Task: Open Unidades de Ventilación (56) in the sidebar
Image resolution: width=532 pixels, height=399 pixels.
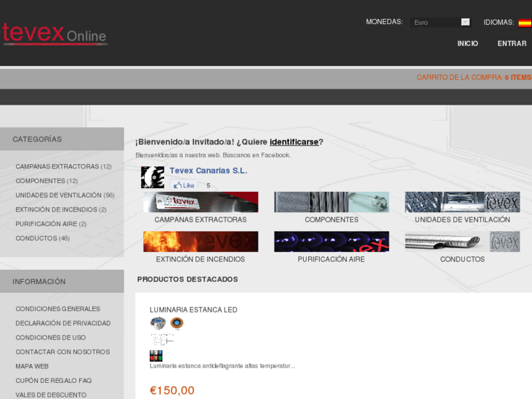Action: [x=65, y=195]
